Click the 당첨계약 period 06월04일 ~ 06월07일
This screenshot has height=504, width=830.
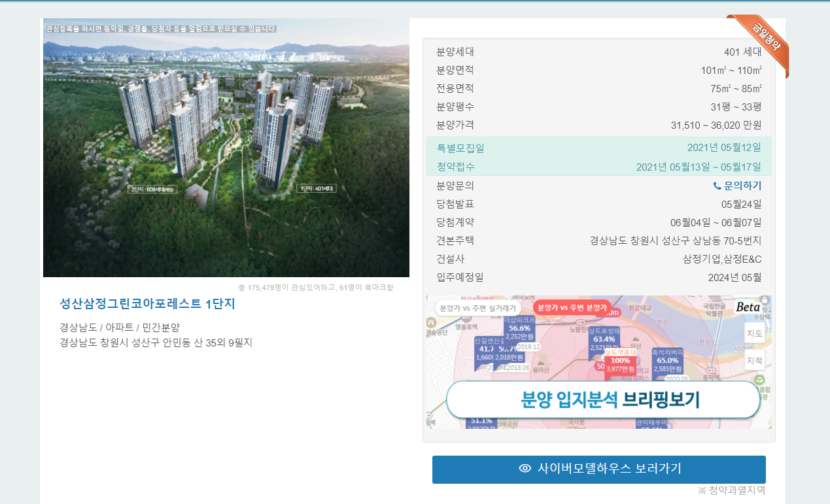tap(716, 222)
